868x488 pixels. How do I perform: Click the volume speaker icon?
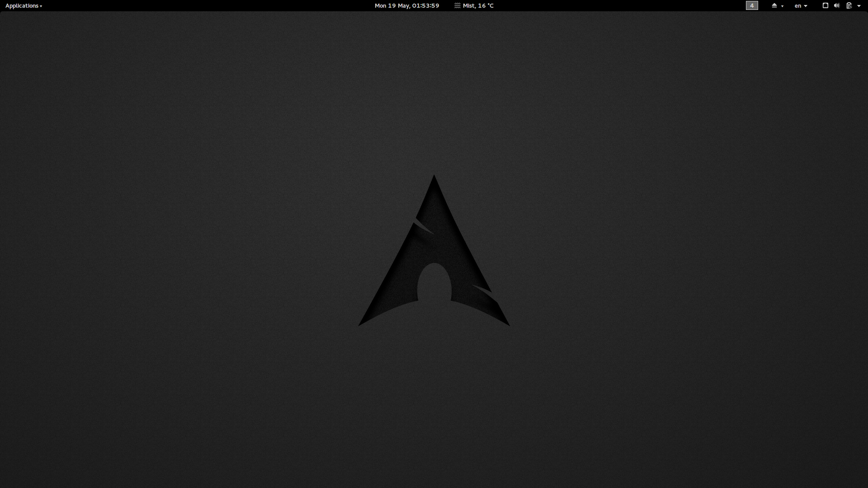(x=837, y=5)
